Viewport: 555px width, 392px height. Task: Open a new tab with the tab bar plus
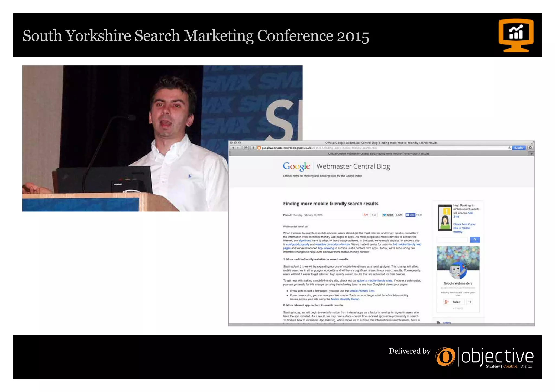[x=531, y=153]
